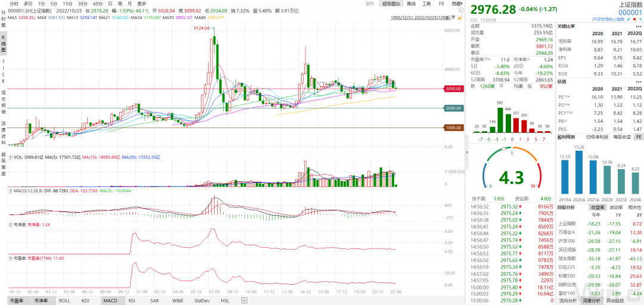Click the pencil edit icon beside 沪深市场核心指数
The width and height of the screenshot is (644, 305).
[628, 19]
